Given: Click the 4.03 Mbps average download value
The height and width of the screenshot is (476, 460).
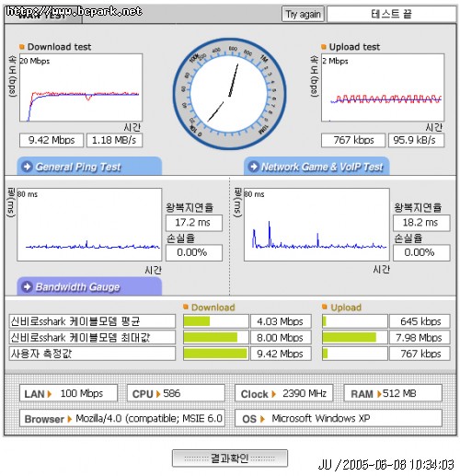Looking at the screenshot, I should coord(281,321).
